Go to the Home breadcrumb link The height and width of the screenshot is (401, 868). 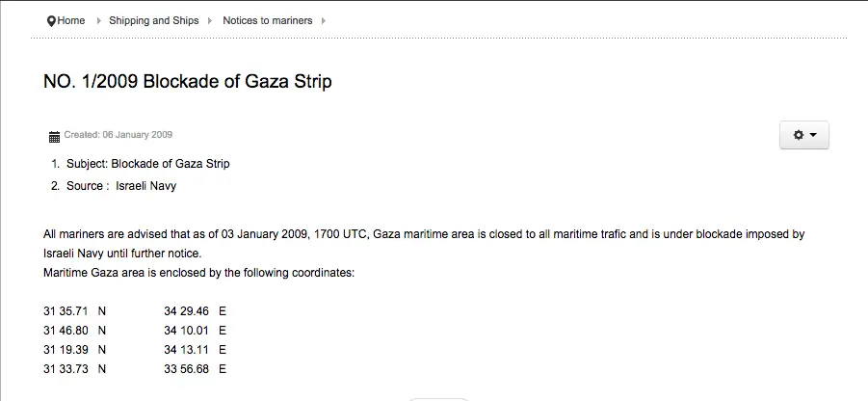click(71, 20)
